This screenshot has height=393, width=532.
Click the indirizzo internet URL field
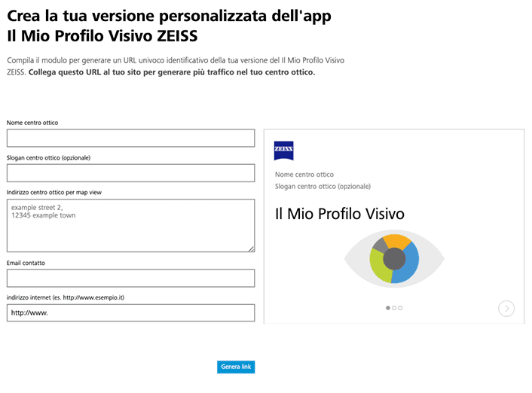[130, 313]
